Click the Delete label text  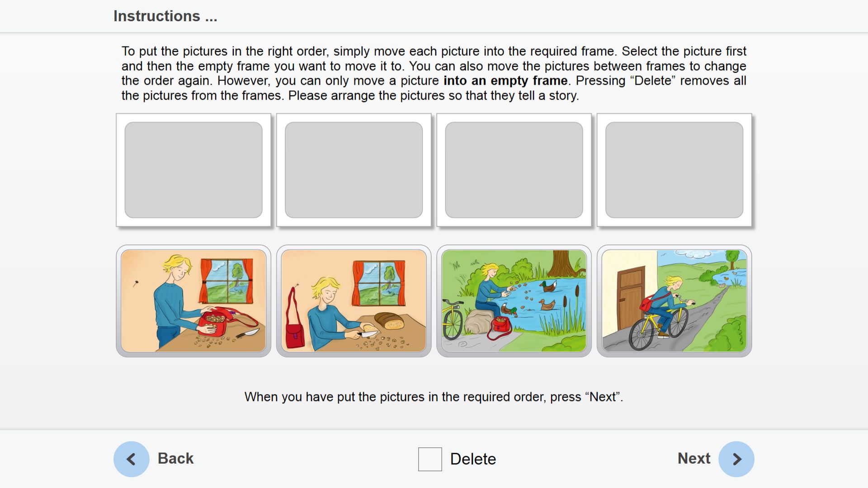coord(473,459)
